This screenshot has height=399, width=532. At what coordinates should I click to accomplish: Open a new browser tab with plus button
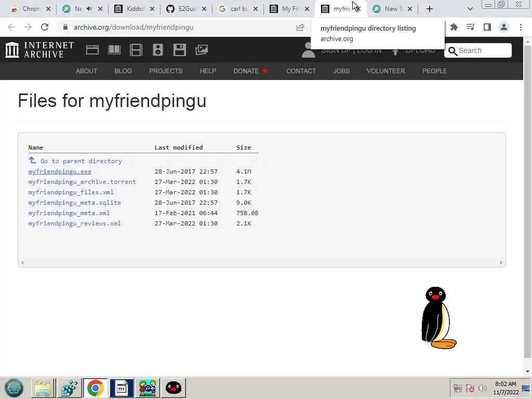pos(430,9)
